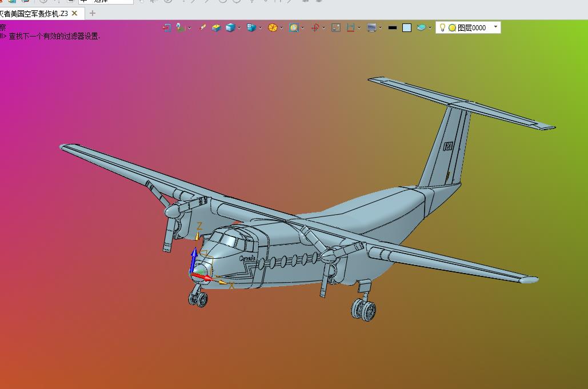Click the red exit-part arrow icon
Viewport: 588px width, 389px height.
coord(166,28)
